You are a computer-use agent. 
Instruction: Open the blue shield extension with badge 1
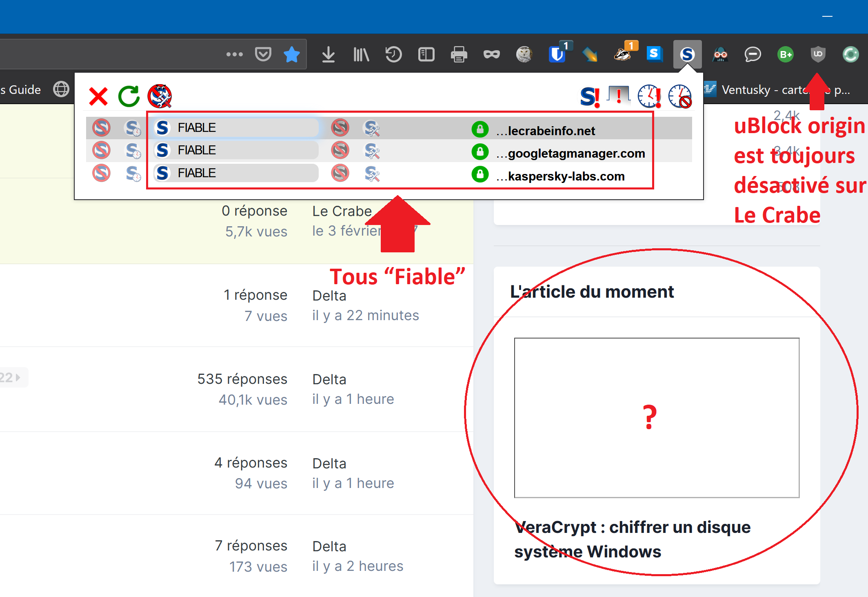click(x=557, y=53)
